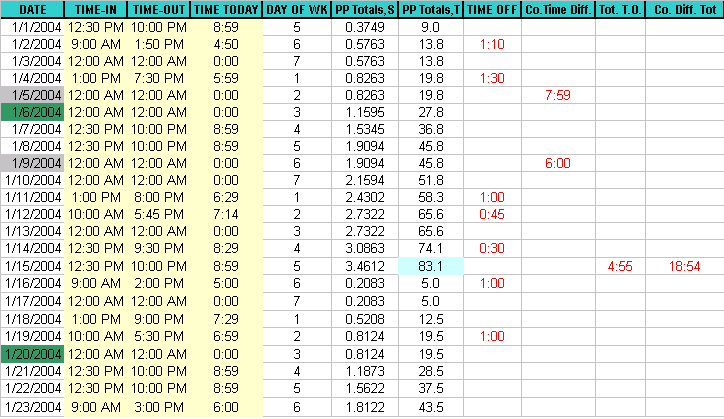Image resolution: width=724 pixels, height=419 pixels.
Task: Select the 27.8 PP Totals,T cell
Action: [431, 112]
